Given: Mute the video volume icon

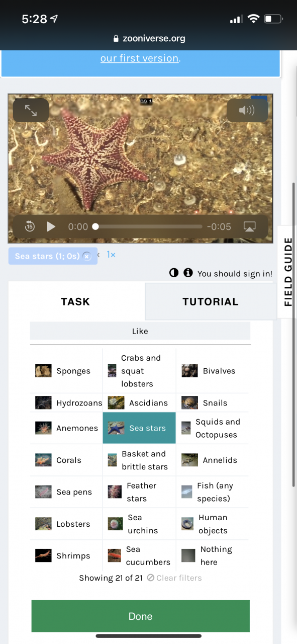Looking at the screenshot, I should pos(247,110).
